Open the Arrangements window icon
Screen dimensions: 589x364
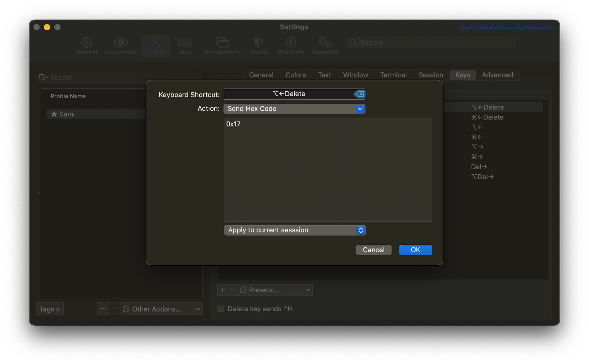[222, 43]
